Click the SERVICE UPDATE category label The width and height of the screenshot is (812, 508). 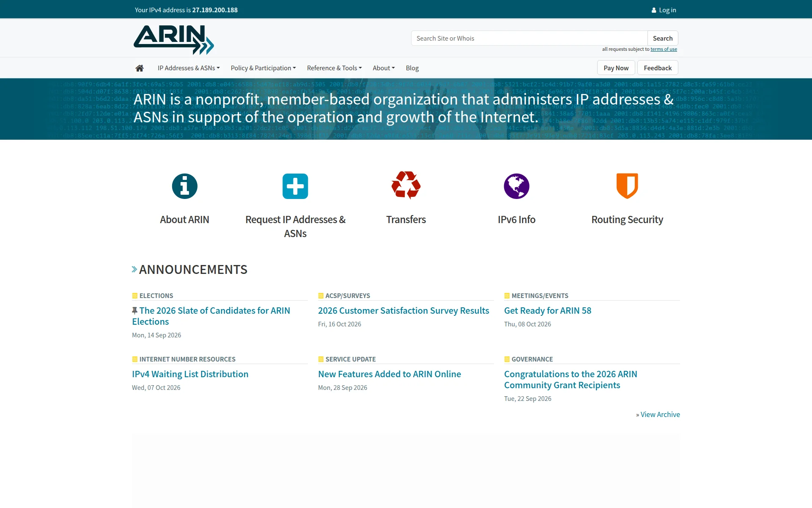tap(351, 359)
